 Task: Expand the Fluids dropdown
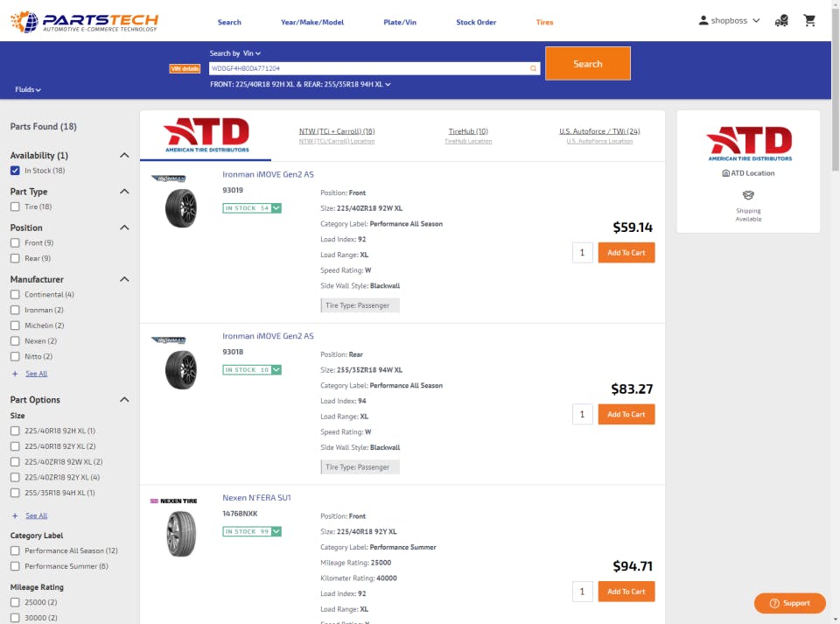pyautogui.click(x=28, y=89)
